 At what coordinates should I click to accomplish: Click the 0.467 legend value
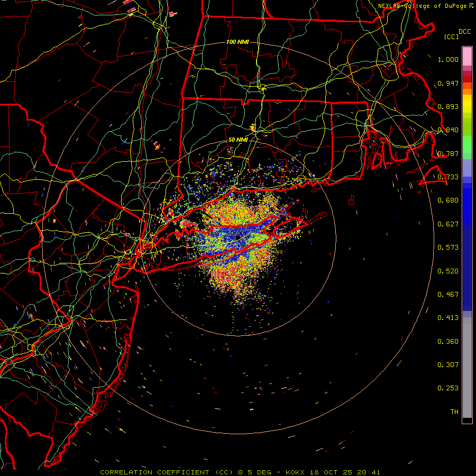tap(448, 295)
